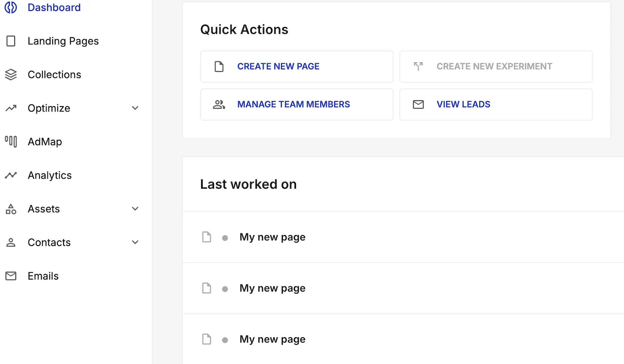Expand the Assets submenu chevron
624x364 pixels.
tap(135, 209)
